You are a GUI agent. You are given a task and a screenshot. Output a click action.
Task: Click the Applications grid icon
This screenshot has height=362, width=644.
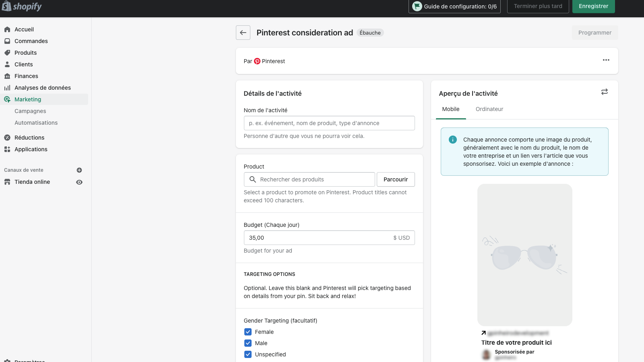[7, 149]
